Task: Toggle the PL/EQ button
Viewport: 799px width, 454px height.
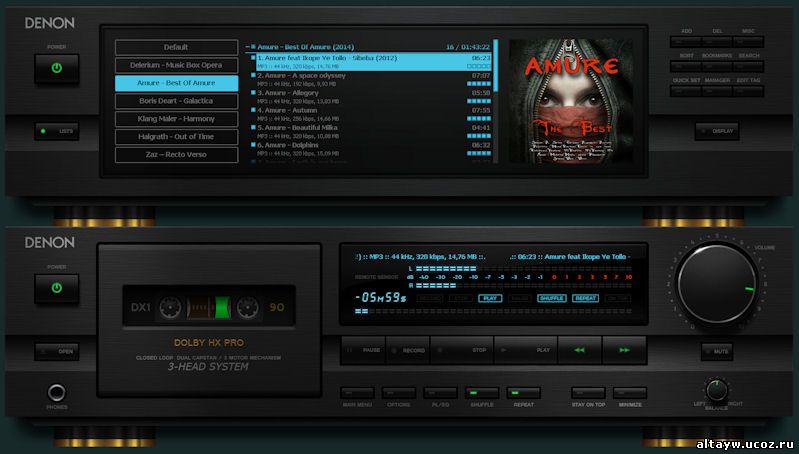Action: 440,393
